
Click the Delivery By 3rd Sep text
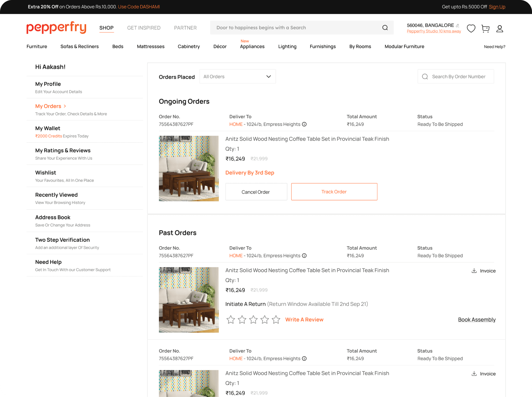click(x=250, y=173)
